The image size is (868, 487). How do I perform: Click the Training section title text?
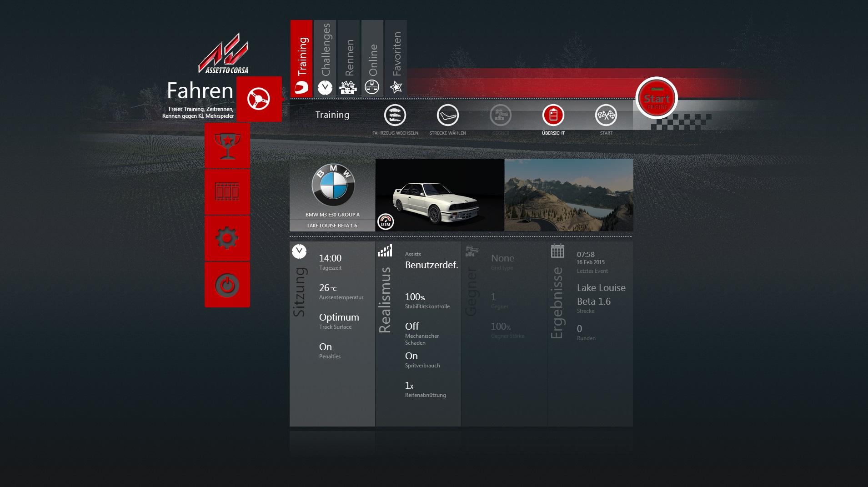tap(332, 115)
